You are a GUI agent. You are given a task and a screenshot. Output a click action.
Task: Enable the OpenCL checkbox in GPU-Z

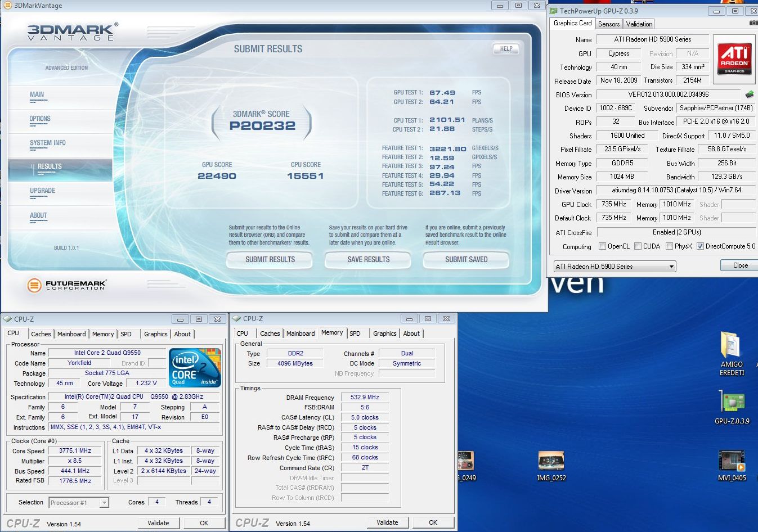coord(603,246)
